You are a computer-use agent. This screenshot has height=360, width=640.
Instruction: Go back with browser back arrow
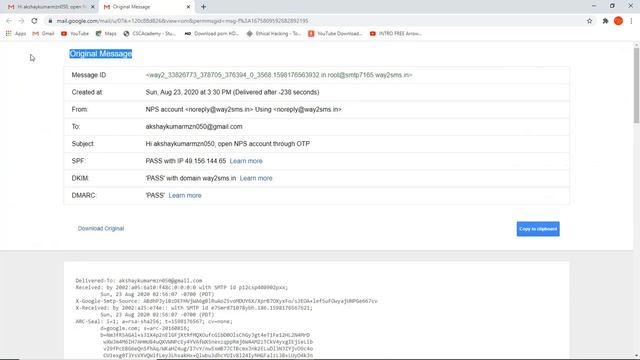coord(9,21)
